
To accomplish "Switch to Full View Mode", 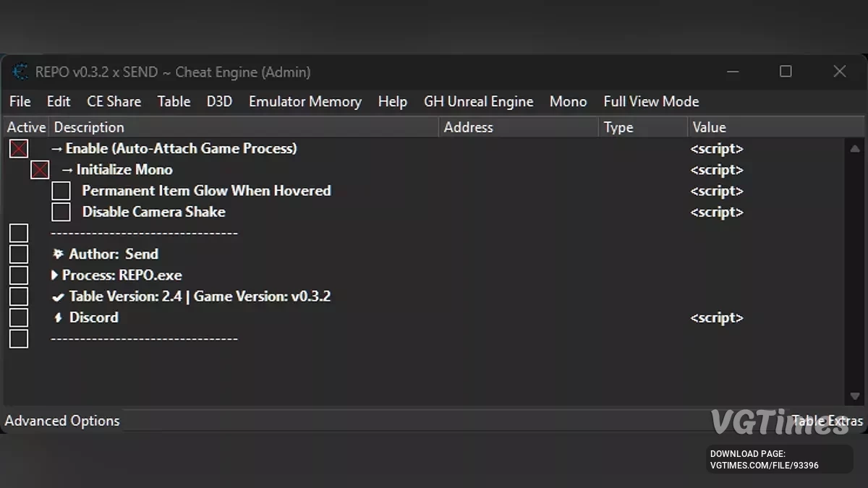I will pyautogui.click(x=650, y=101).
